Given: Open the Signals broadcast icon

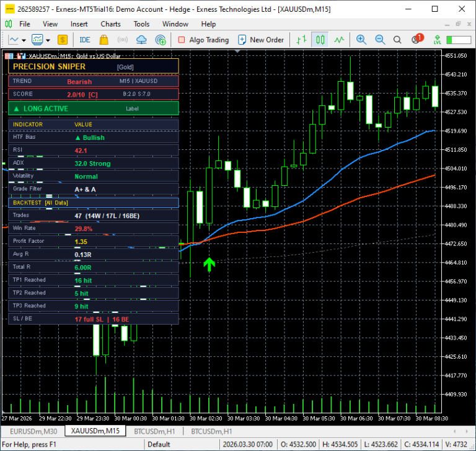Looking at the screenshot, I should tap(122, 40).
